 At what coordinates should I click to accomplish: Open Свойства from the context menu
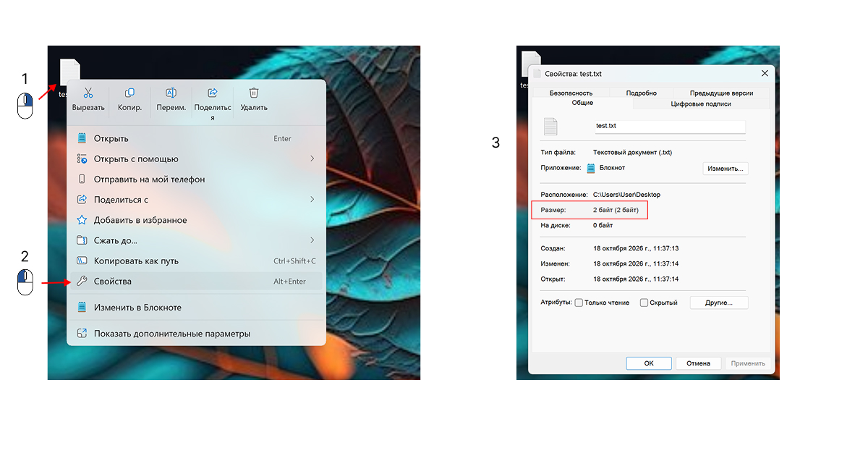(196, 282)
